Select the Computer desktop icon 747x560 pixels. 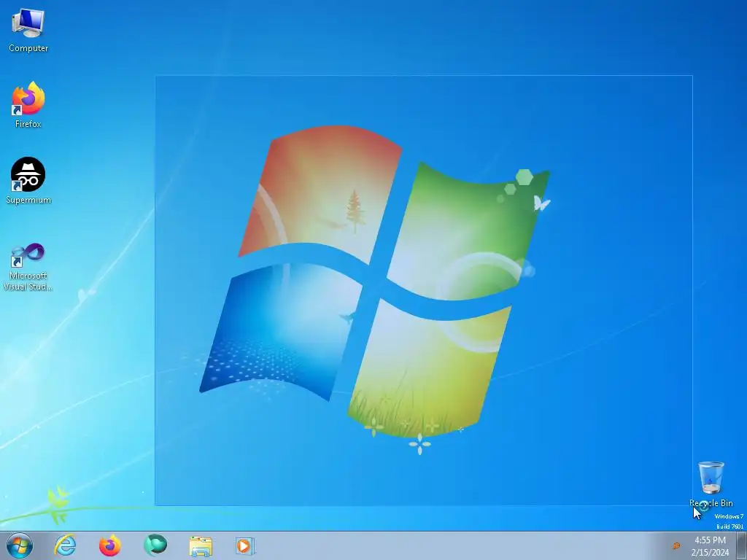click(x=28, y=31)
